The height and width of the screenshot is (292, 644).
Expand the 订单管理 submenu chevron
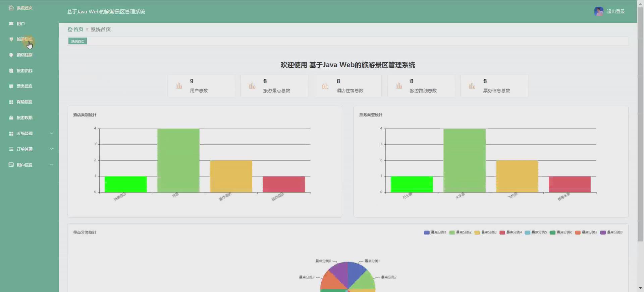[51, 149]
